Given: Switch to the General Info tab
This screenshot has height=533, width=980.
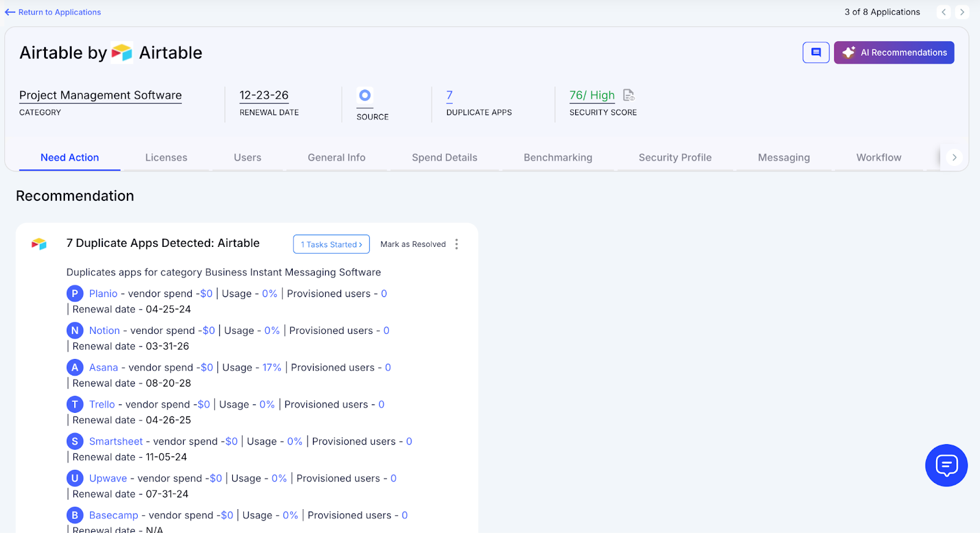Looking at the screenshot, I should pos(336,157).
